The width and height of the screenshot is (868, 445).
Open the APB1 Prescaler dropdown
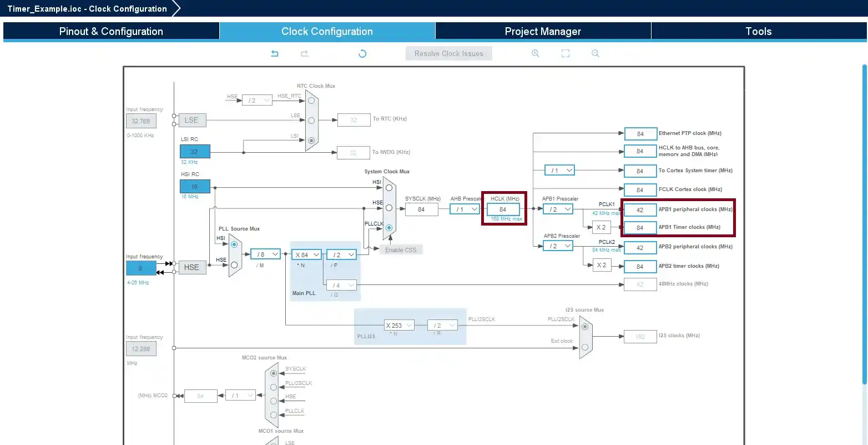pos(558,209)
